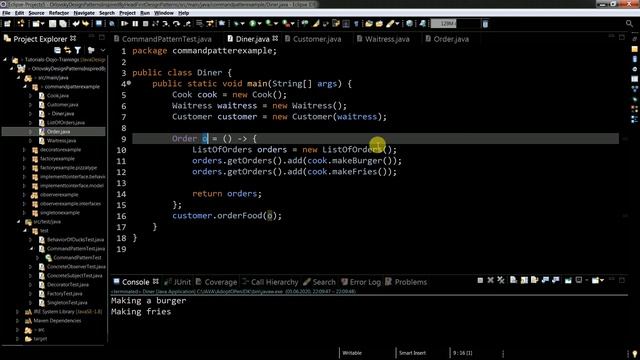
Task: Click the Open Console icon in console toolbar
Action: [x=596, y=280]
